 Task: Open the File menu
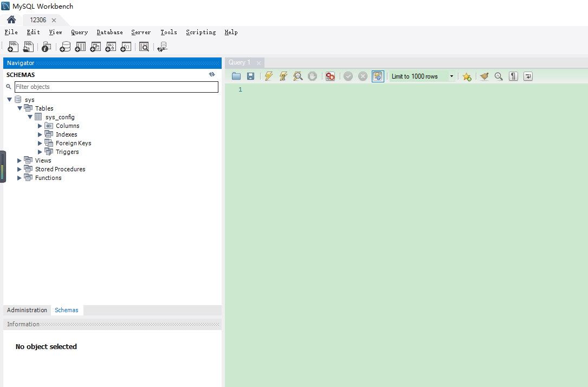point(11,33)
